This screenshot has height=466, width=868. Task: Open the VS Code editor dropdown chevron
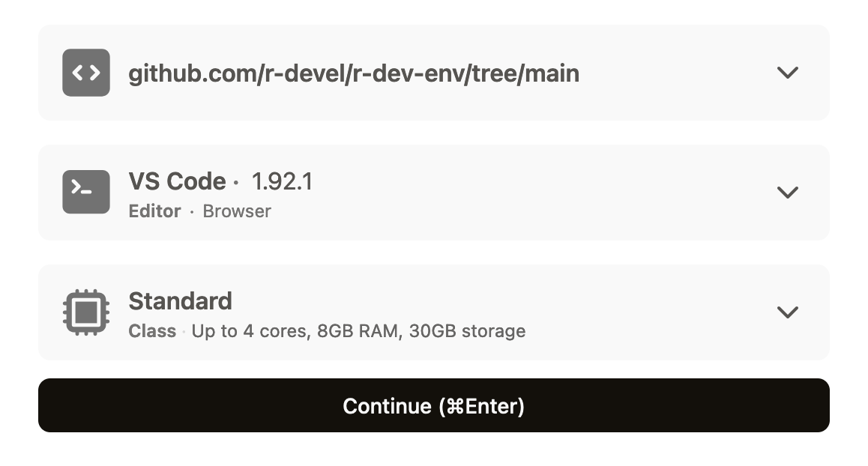tap(787, 192)
